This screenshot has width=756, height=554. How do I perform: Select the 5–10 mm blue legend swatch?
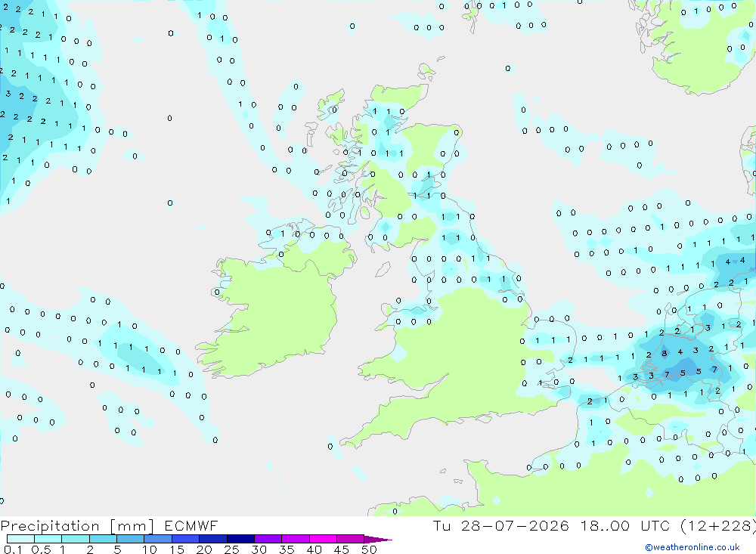(131, 539)
